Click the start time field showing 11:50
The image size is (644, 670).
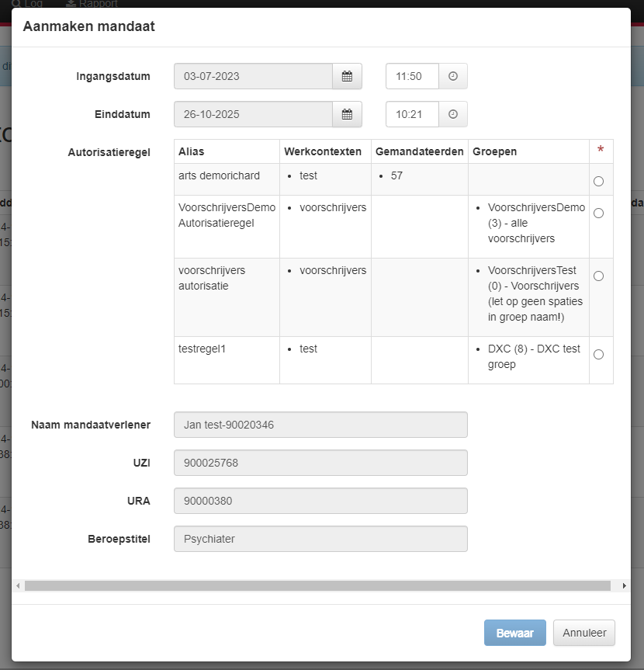pos(412,76)
